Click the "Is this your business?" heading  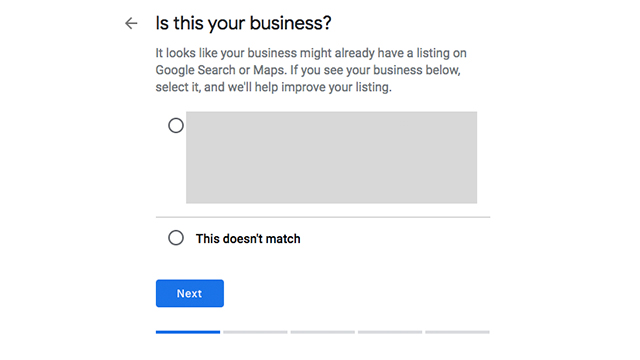pyautogui.click(x=244, y=23)
